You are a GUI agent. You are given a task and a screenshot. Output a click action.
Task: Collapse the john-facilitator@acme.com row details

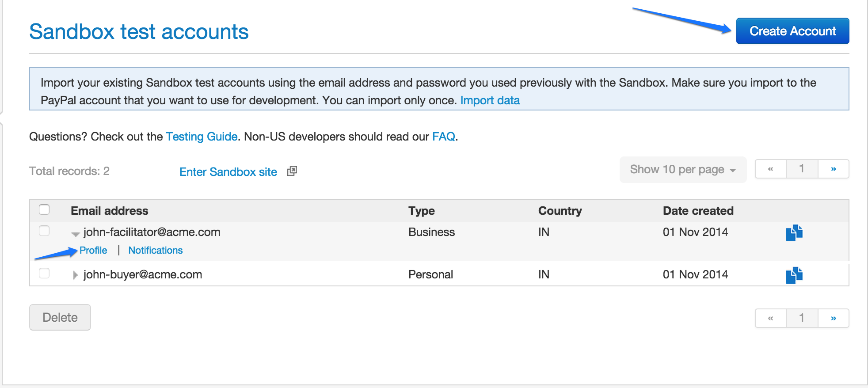pyautogui.click(x=76, y=234)
